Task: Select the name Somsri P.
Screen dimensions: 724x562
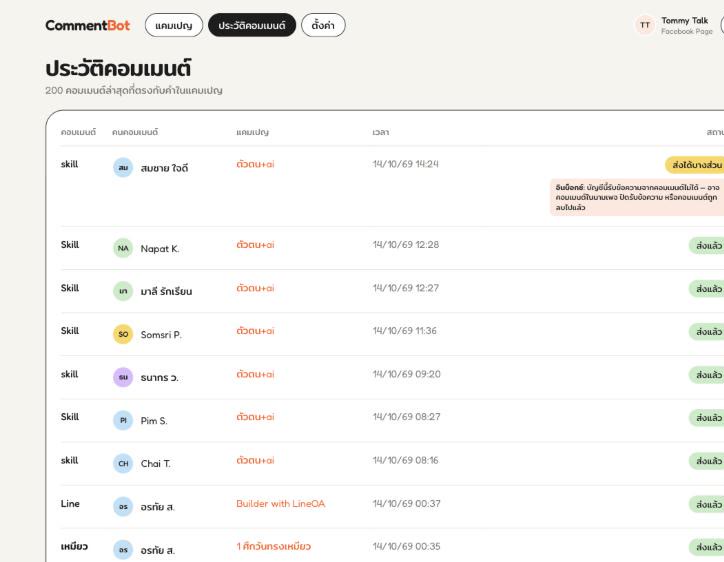Action: click(x=161, y=334)
